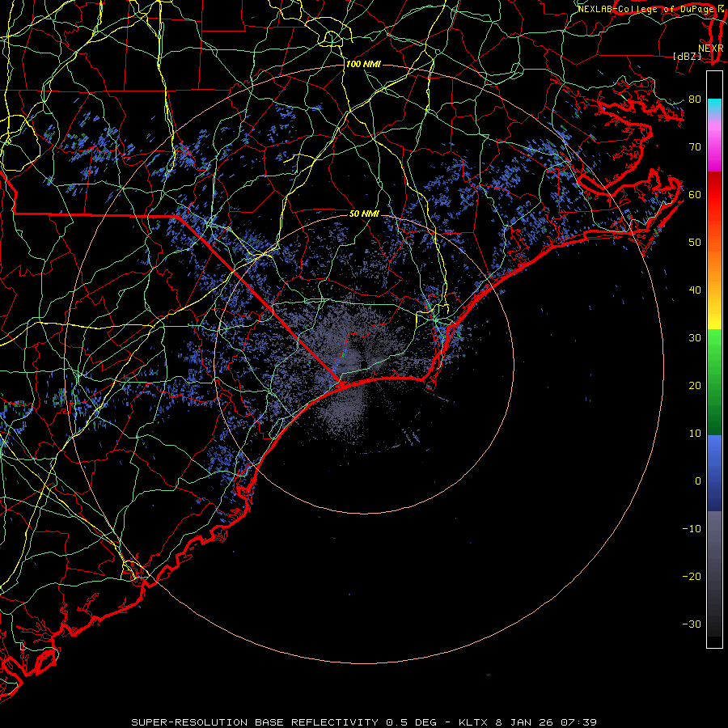Click the 0 value on color scale
The height and width of the screenshot is (728, 728).
click(x=698, y=481)
